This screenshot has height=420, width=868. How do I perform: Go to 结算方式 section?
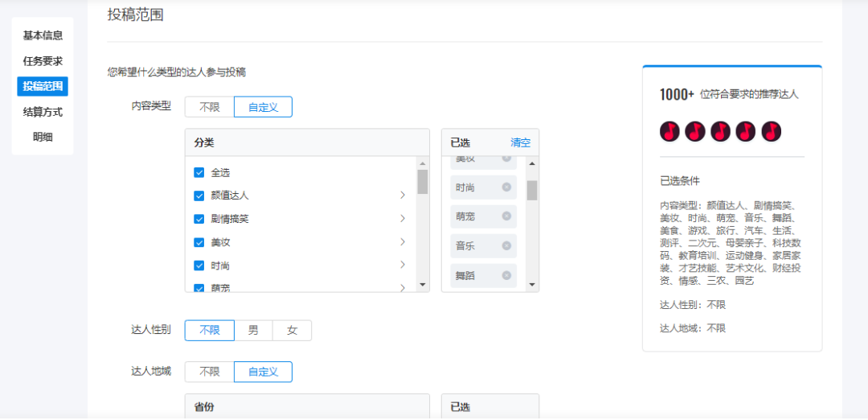click(43, 112)
